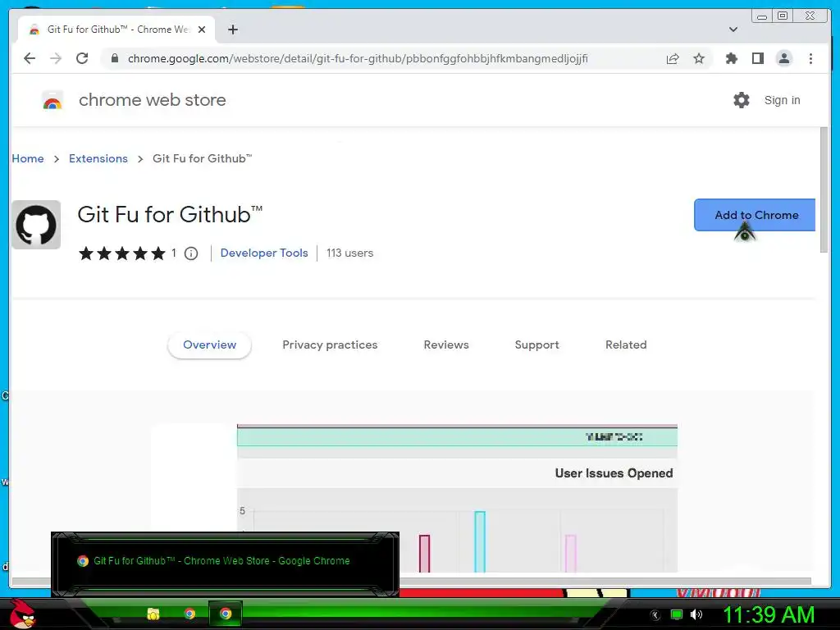The image size is (840, 630).
Task: Click the active Chrome taskbar icon
Action: coord(226,614)
